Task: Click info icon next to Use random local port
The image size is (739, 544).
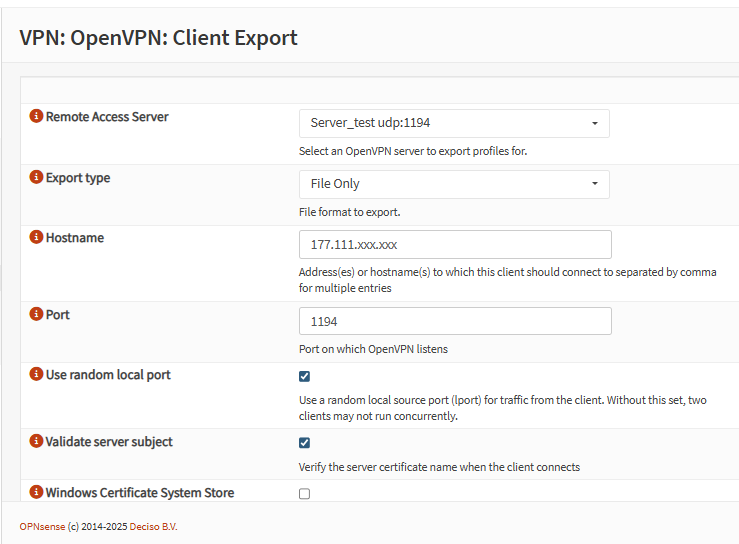Action: pyautogui.click(x=37, y=375)
